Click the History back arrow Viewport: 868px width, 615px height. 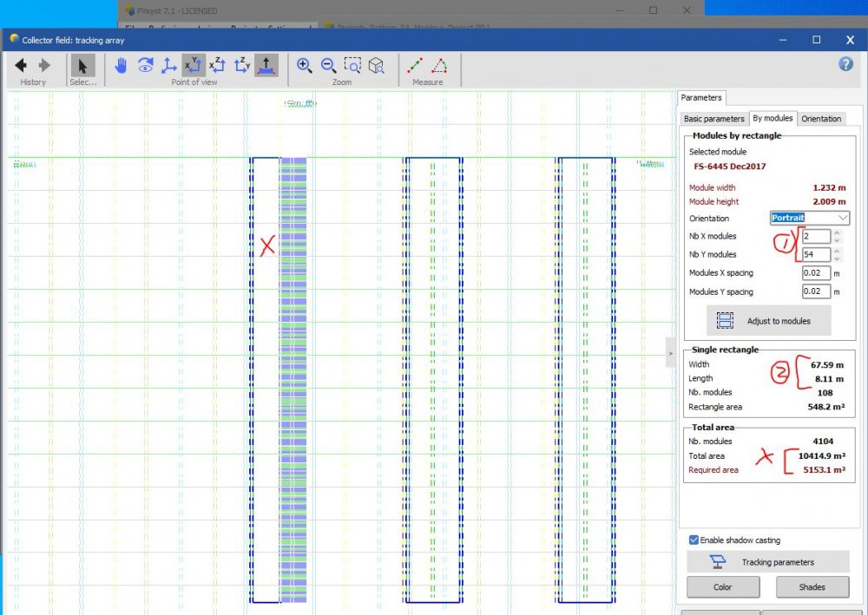pyautogui.click(x=21, y=66)
